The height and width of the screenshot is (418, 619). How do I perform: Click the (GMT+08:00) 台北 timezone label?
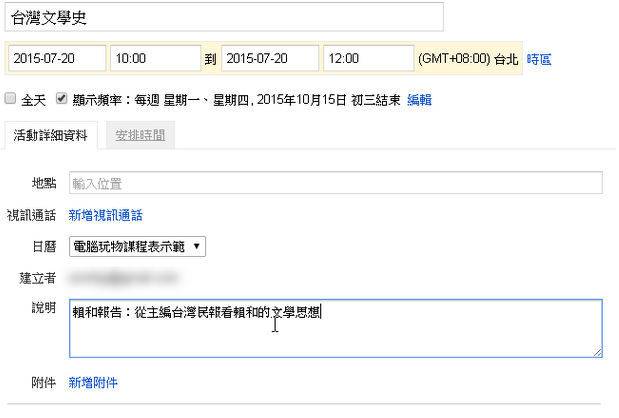coord(469,60)
